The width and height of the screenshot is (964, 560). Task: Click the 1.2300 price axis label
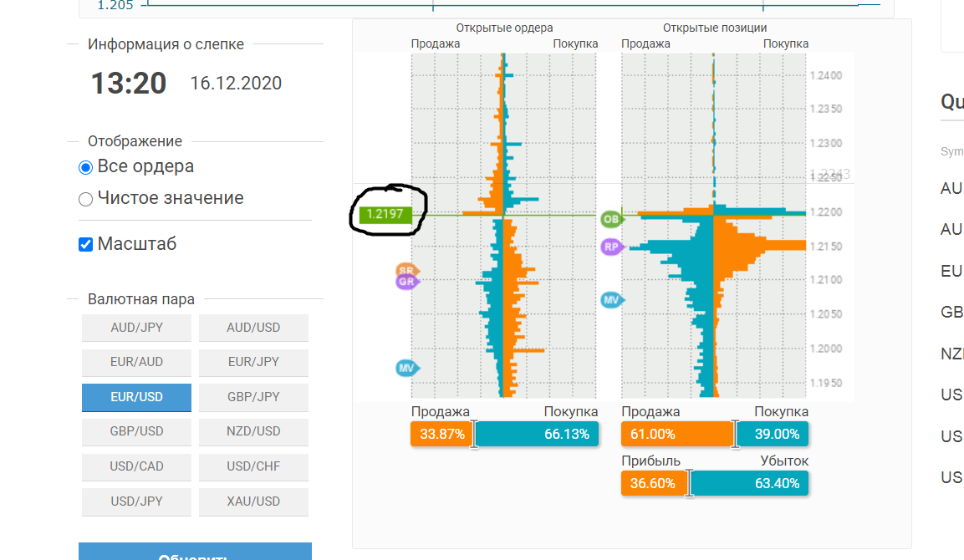point(826,143)
